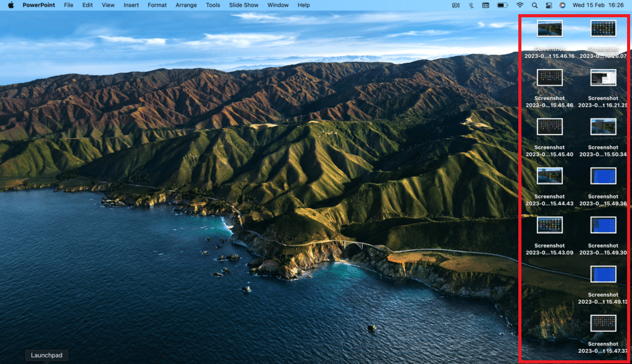Open the Wi-Fi status menu

520,5
